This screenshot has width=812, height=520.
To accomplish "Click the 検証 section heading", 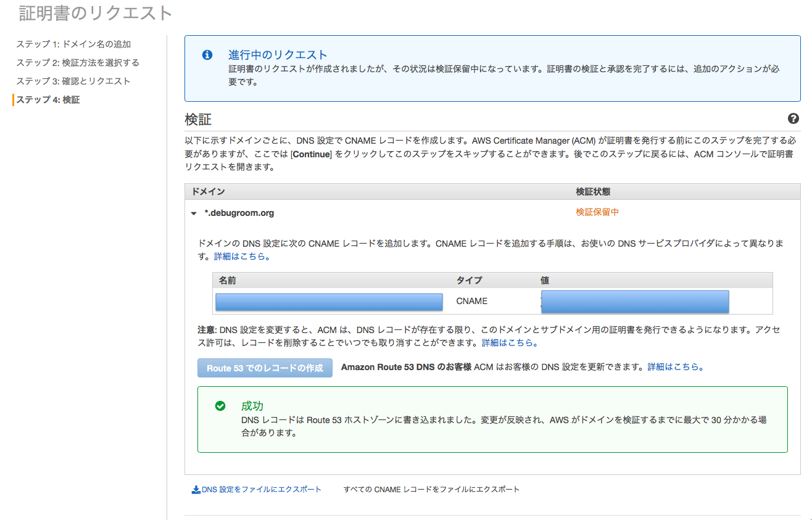I will 198,120.
